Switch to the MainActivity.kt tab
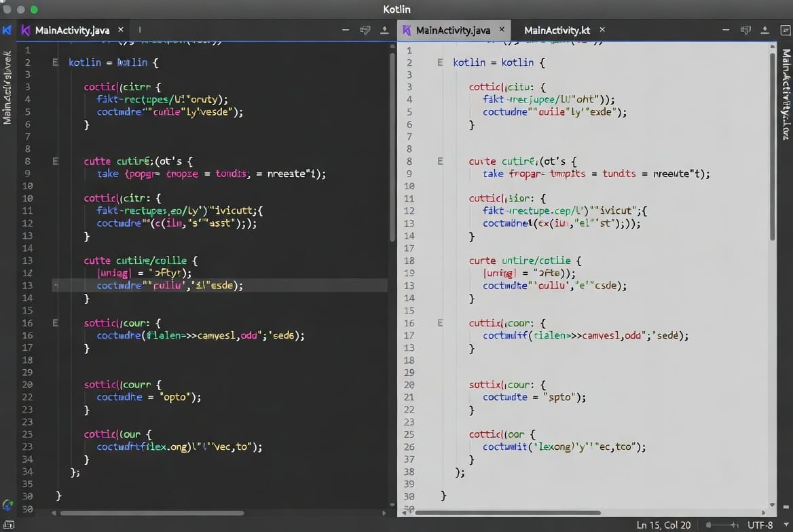This screenshot has width=793, height=532. pos(557,30)
